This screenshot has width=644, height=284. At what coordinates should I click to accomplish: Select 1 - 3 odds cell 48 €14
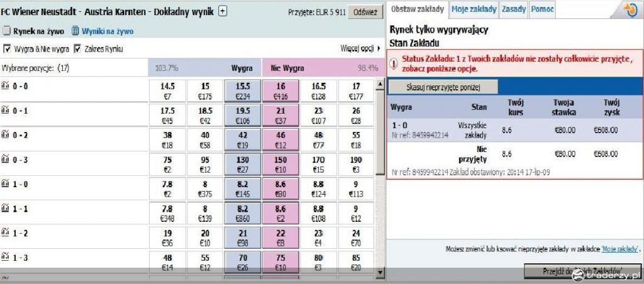(x=167, y=262)
